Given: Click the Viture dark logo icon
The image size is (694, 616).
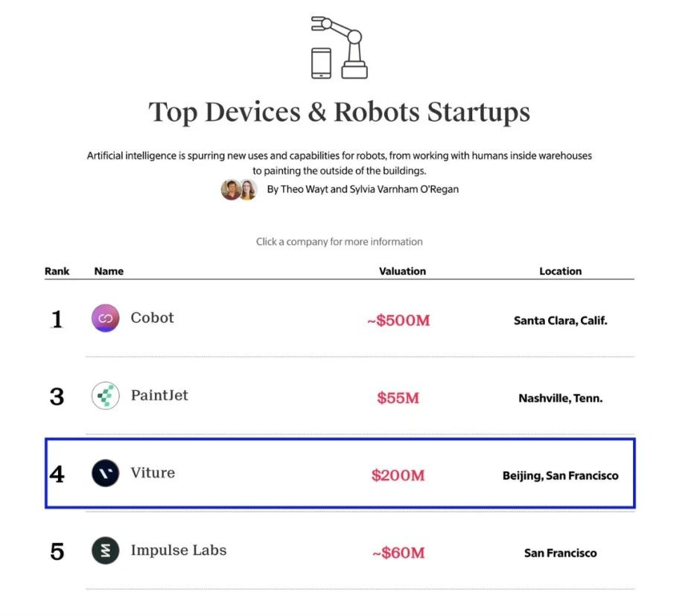Looking at the screenshot, I should (105, 473).
